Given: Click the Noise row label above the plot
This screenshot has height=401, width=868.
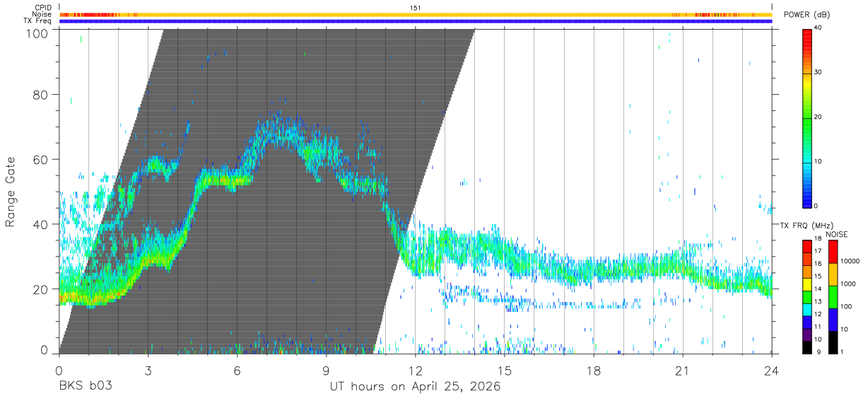Looking at the screenshot, I should coord(42,14).
